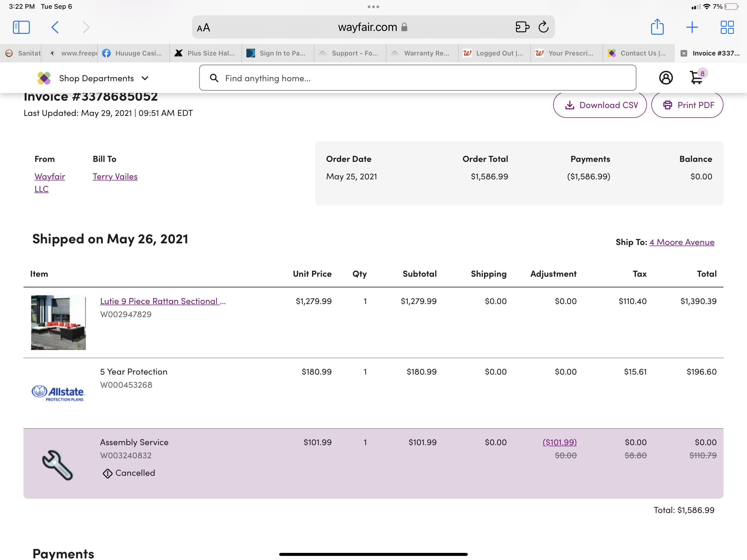Open the account profile icon

click(x=666, y=78)
